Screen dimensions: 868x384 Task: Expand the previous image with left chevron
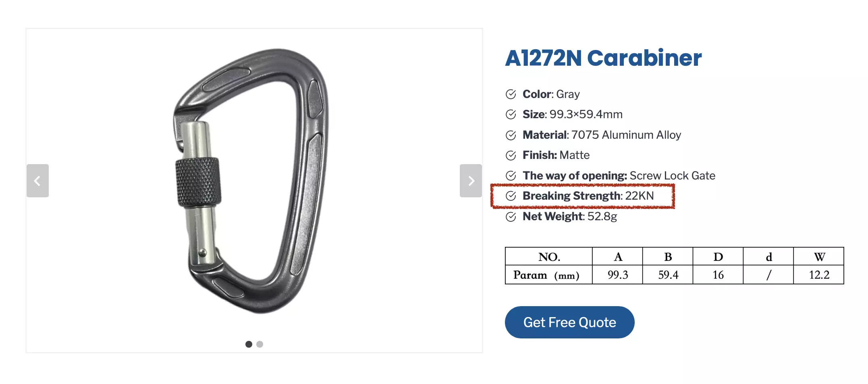click(37, 181)
